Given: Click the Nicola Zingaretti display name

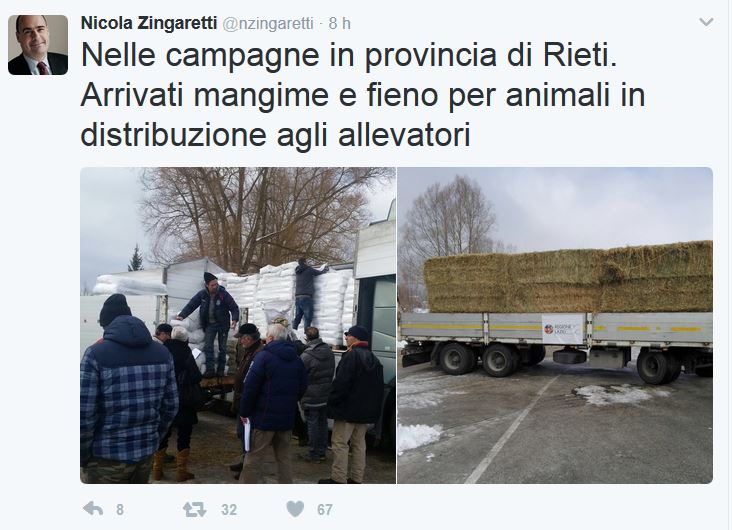Looking at the screenshot, I should click(149, 23).
